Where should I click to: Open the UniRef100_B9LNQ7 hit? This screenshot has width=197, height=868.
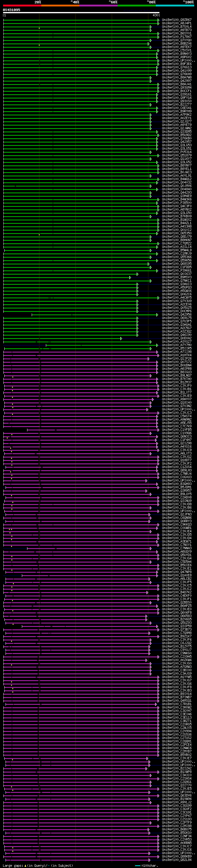177,375
